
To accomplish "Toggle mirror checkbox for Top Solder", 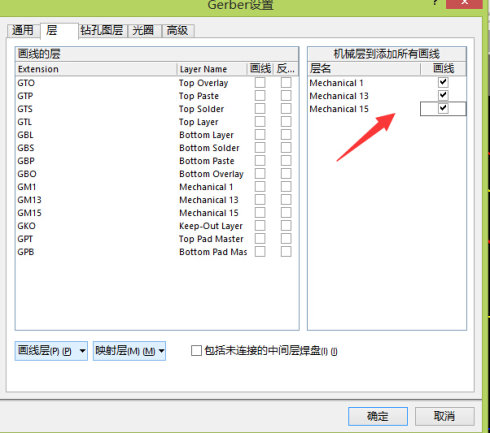I will point(286,109).
